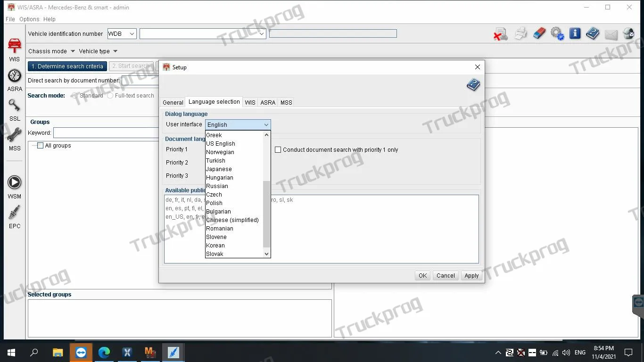Show hidden icons in the system tray
This screenshot has width=644, height=362.
pyautogui.click(x=498, y=353)
